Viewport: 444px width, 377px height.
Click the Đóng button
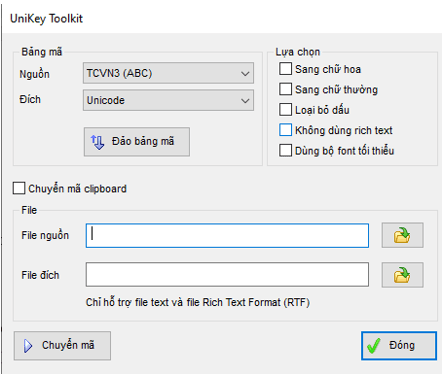[x=399, y=346]
